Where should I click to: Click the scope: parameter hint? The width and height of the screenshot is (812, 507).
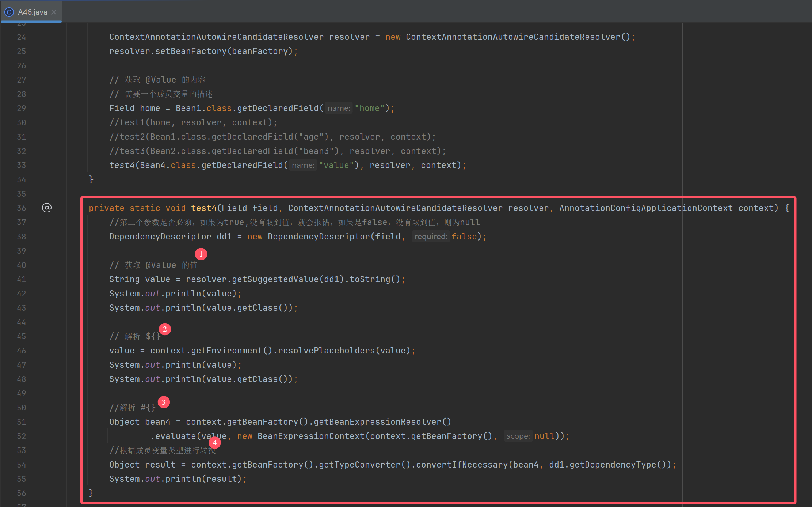(518, 436)
